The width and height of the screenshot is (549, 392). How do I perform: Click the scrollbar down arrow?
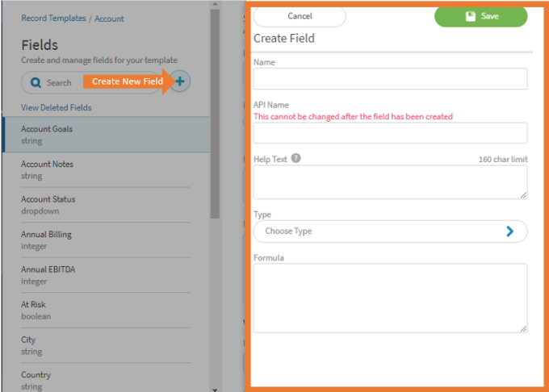[215, 390]
